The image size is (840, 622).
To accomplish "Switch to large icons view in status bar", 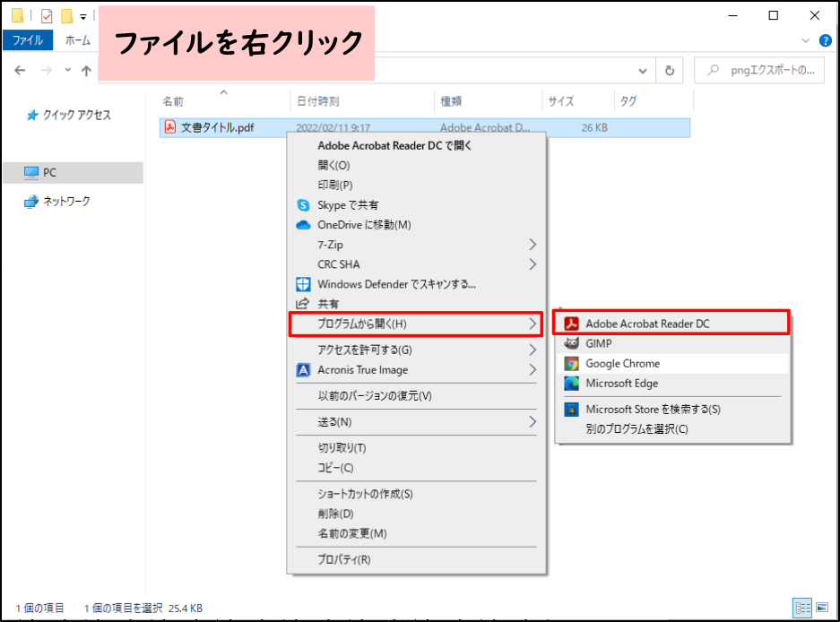I will tap(822, 608).
